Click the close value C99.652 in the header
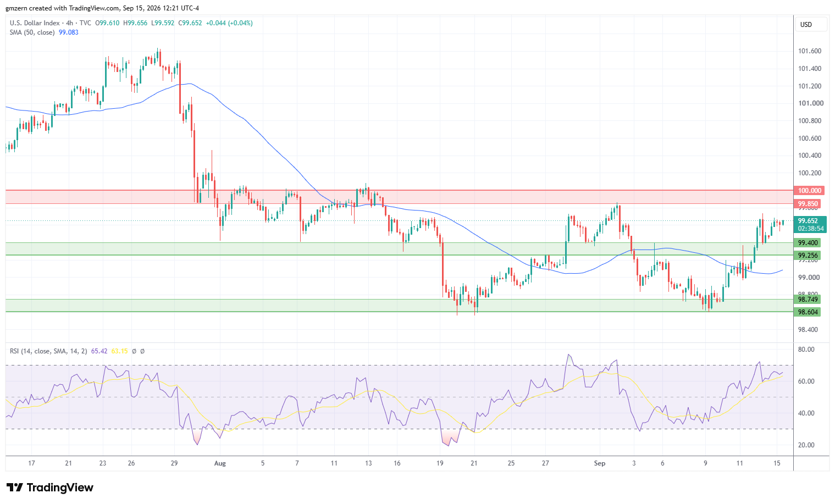835x504 pixels. [190, 23]
